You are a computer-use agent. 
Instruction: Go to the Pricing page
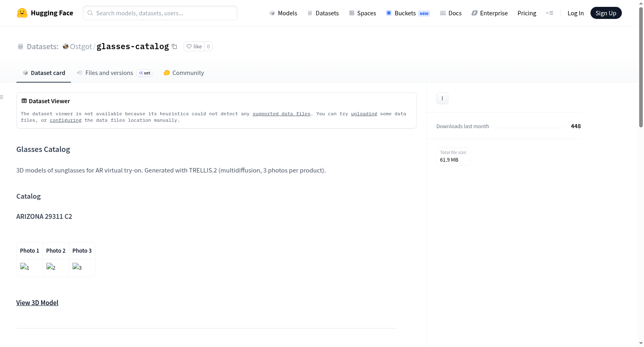point(527,13)
